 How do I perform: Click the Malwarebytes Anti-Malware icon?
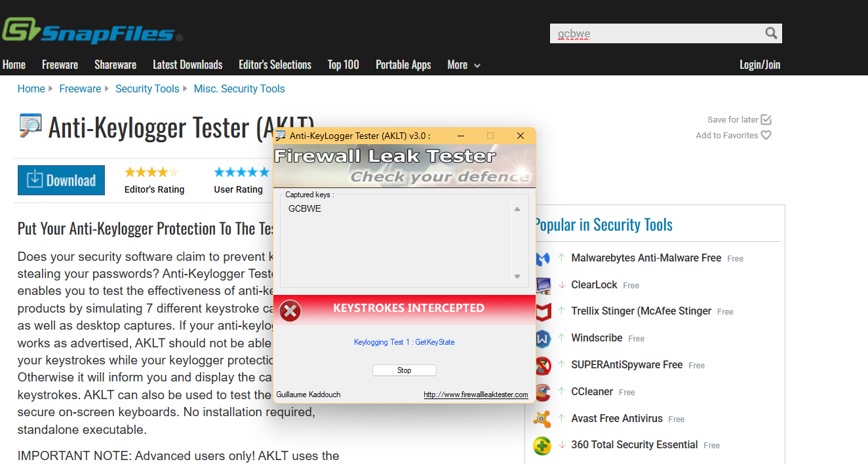[543, 259]
